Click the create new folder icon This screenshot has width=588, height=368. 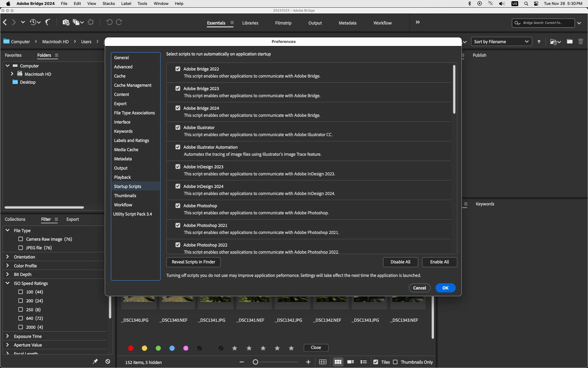tap(570, 41)
